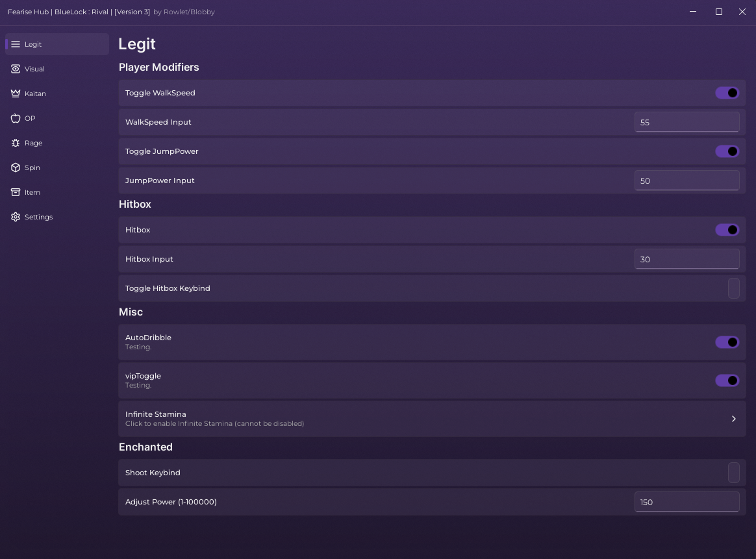
Task: Maximize the Fearise Hub window
Action: tap(719, 12)
